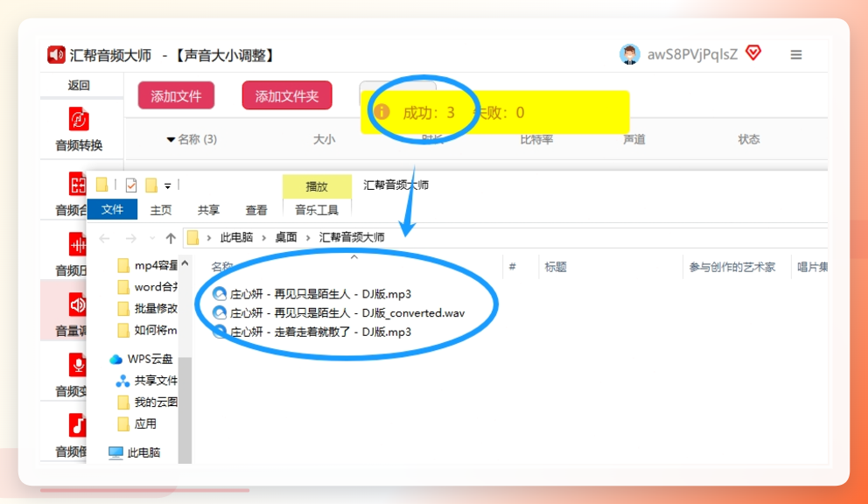Open the audio recording microphone icon
Image resolution: width=868 pixels, height=504 pixels.
(77, 364)
